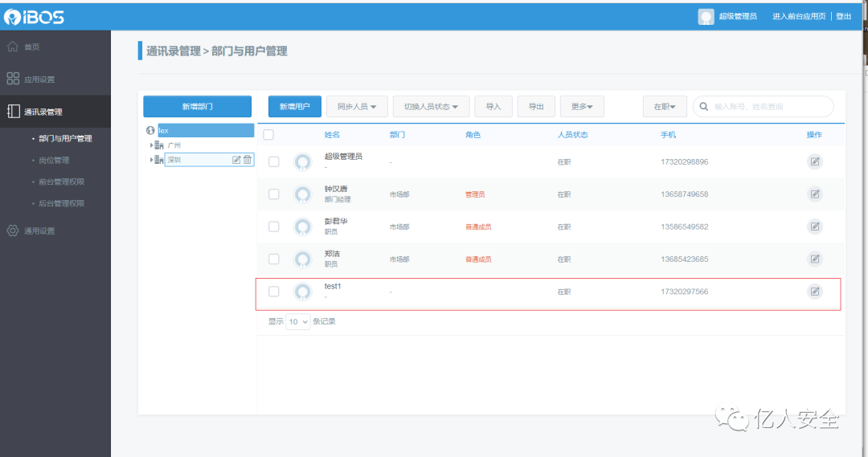Click the super administrator avatar in header

click(706, 17)
